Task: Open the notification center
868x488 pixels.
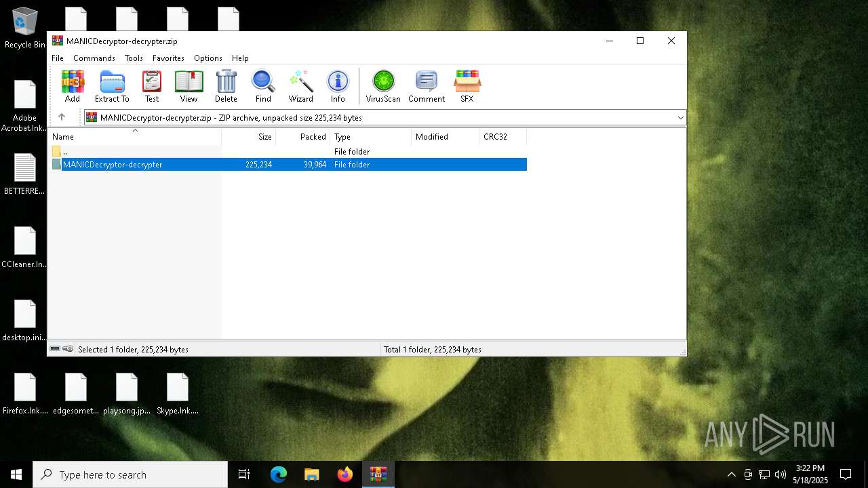Action: pos(846,474)
